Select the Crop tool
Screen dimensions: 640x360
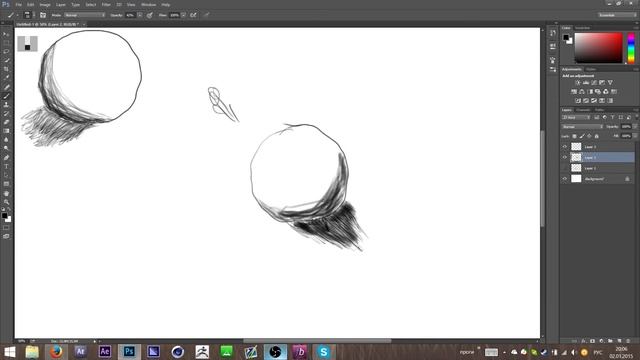point(6,69)
